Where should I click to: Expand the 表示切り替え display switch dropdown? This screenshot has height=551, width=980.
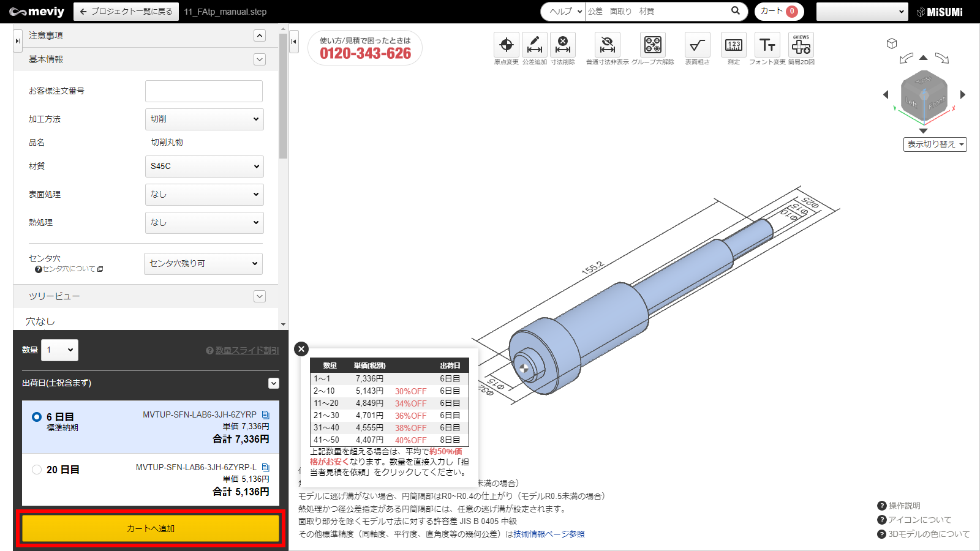[935, 144]
